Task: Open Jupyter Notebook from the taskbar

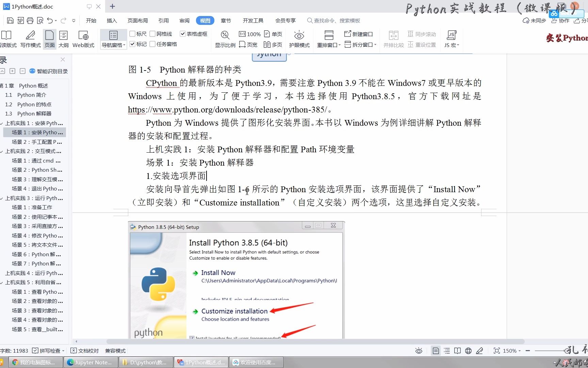Action: 90,362
